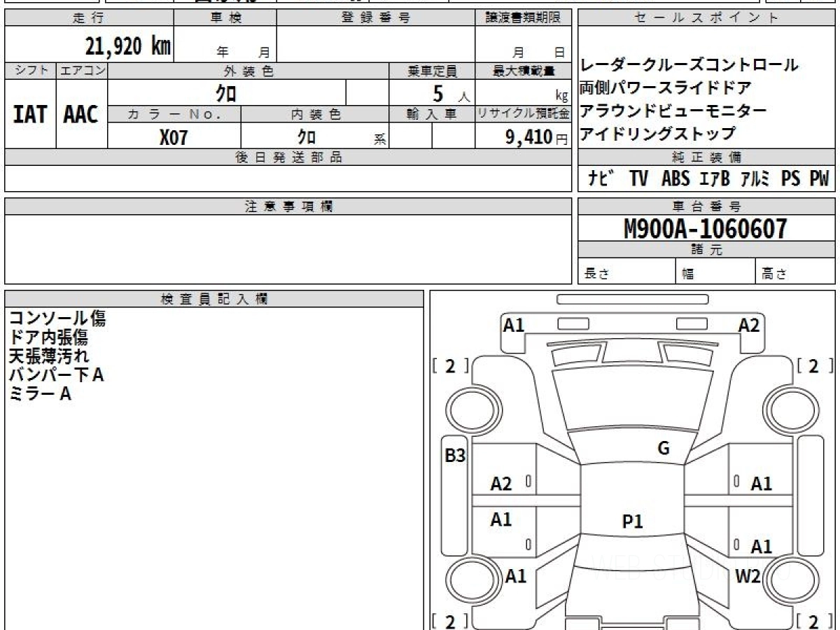This screenshot has height=630, width=840.
Task: Click the 走行 header cell
Action: tap(88, 18)
